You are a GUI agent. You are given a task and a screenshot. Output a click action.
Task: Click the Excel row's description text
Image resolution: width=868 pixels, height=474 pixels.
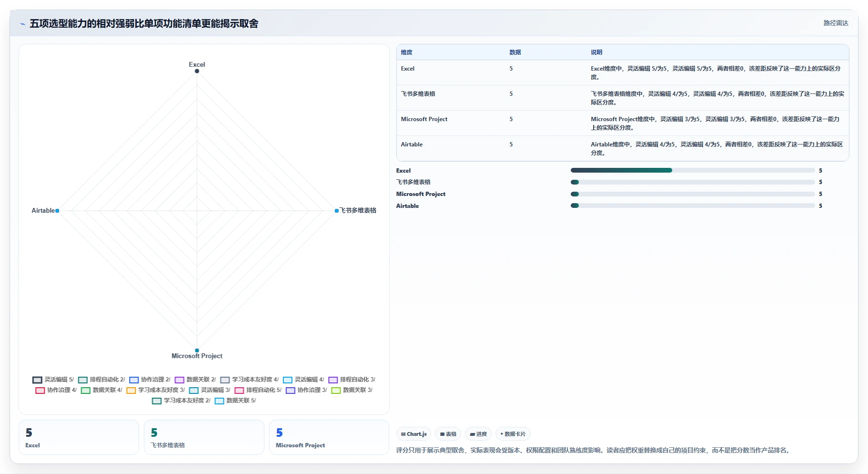click(716, 73)
